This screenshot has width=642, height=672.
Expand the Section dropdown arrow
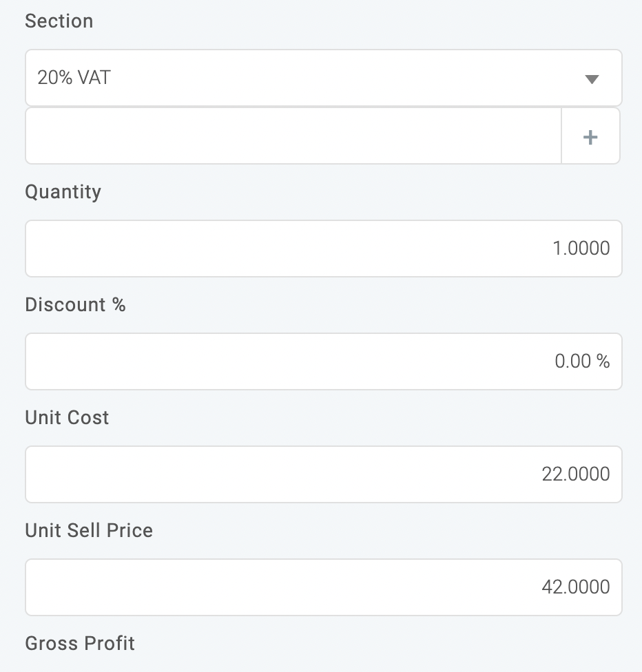click(591, 78)
